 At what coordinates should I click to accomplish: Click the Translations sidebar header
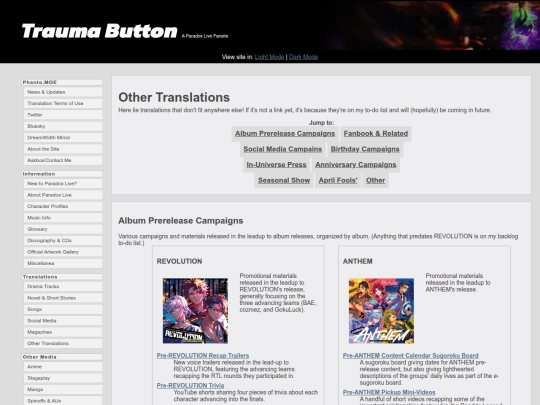62,277
